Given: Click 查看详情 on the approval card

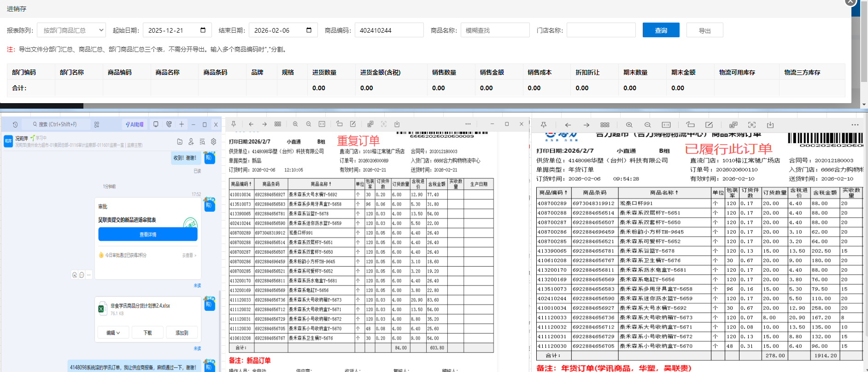Looking at the screenshot, I should 148,234.
